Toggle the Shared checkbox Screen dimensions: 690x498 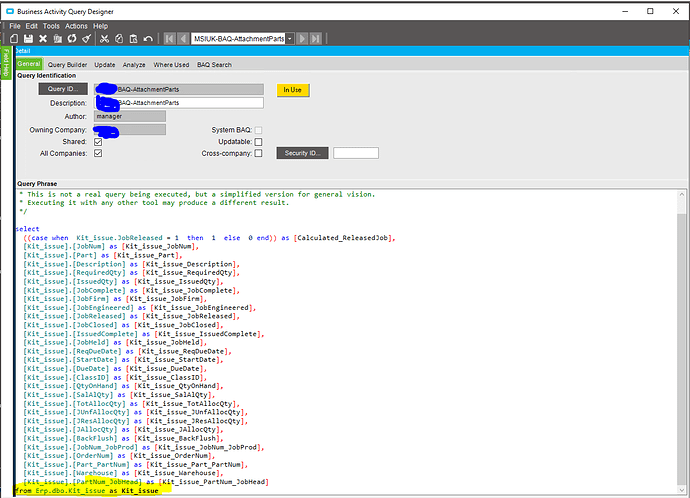coord(98,142)
